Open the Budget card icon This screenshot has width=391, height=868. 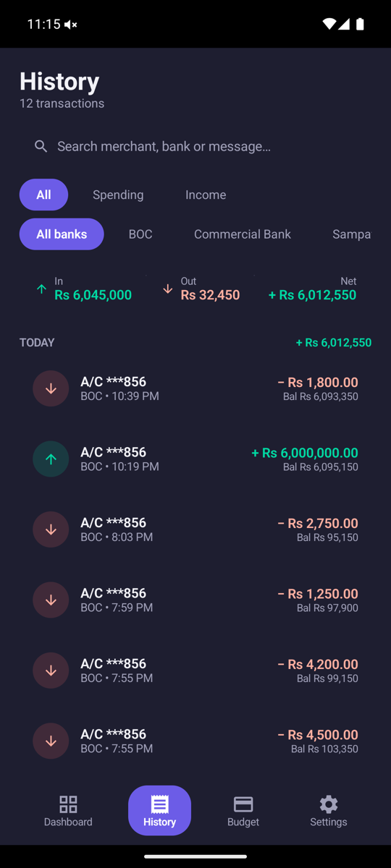[x=243, y=804]
